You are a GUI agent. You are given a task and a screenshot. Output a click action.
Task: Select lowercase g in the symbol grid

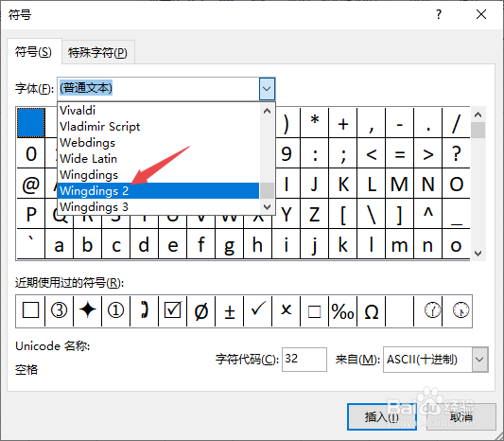(x=230, y=245)
